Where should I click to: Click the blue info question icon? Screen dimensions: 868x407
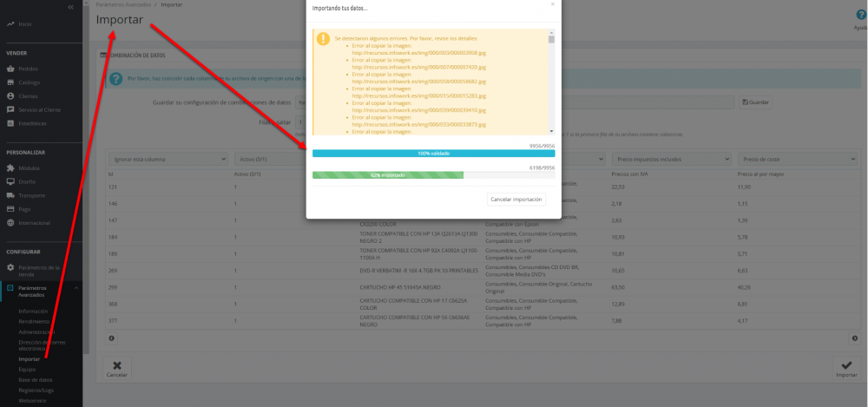point(115,79)
